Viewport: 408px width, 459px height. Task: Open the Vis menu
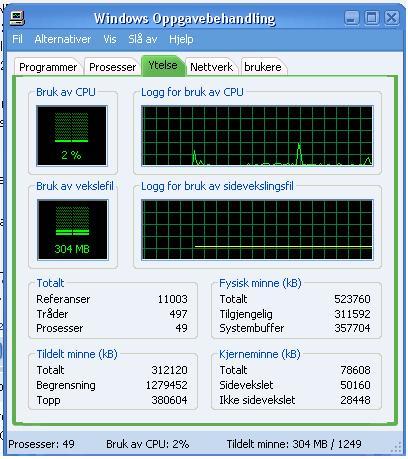(110, 39)
